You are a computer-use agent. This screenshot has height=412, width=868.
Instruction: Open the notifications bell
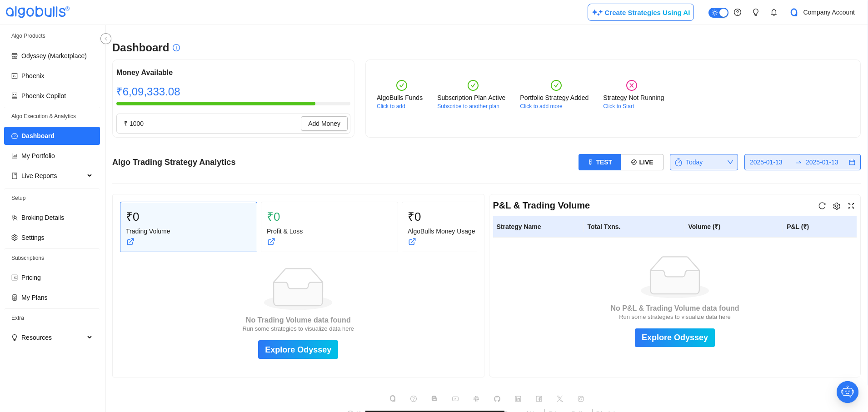point(774,12)
